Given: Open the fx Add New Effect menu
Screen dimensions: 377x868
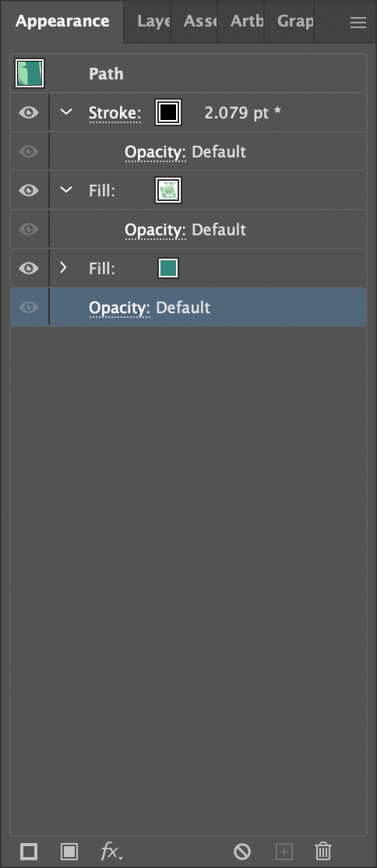Looking at the screenshot, I should pyautogui.click(x=111, y=851).
